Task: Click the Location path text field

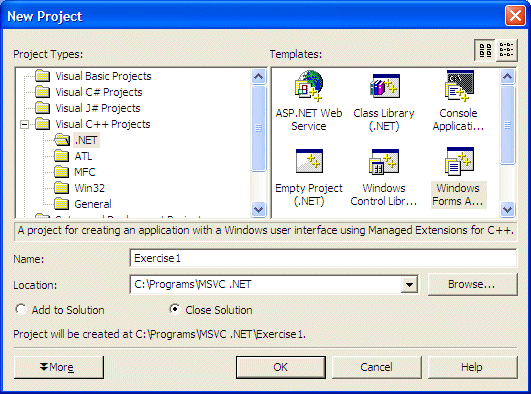Action: coord(266,285)
